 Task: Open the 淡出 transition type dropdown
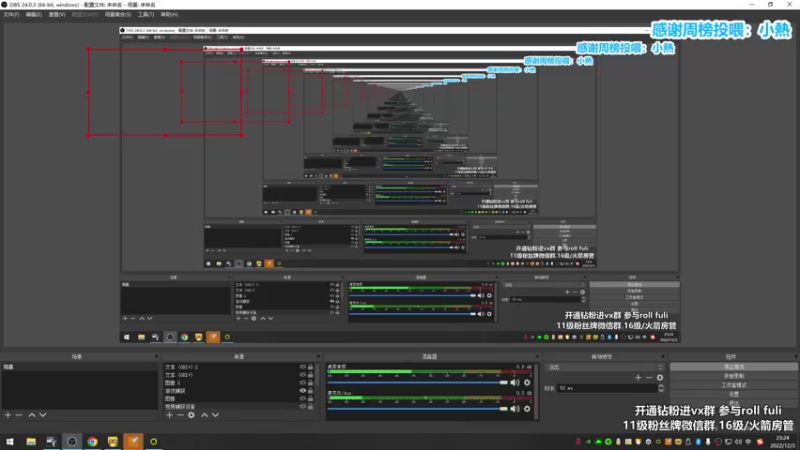[x=606, y=367]
